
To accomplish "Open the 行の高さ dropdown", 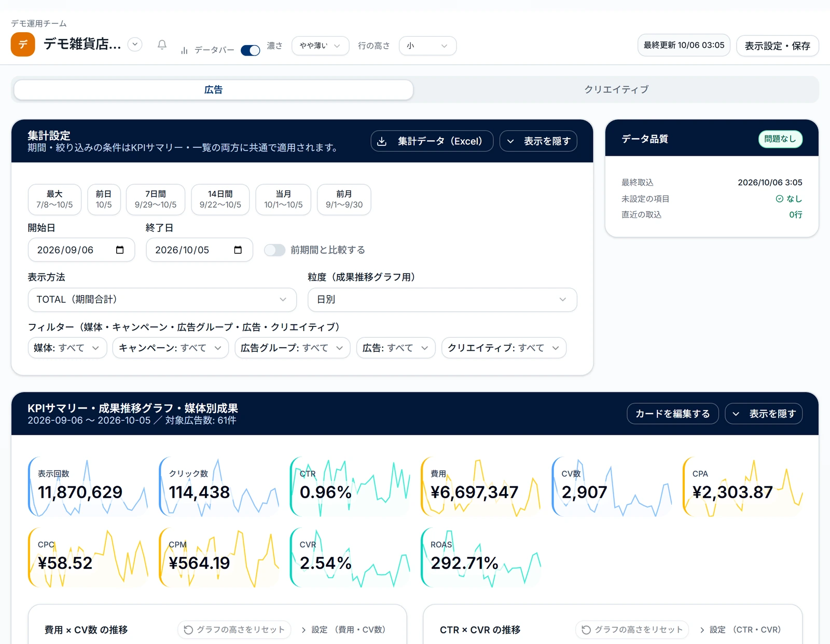I will [427, 46].
